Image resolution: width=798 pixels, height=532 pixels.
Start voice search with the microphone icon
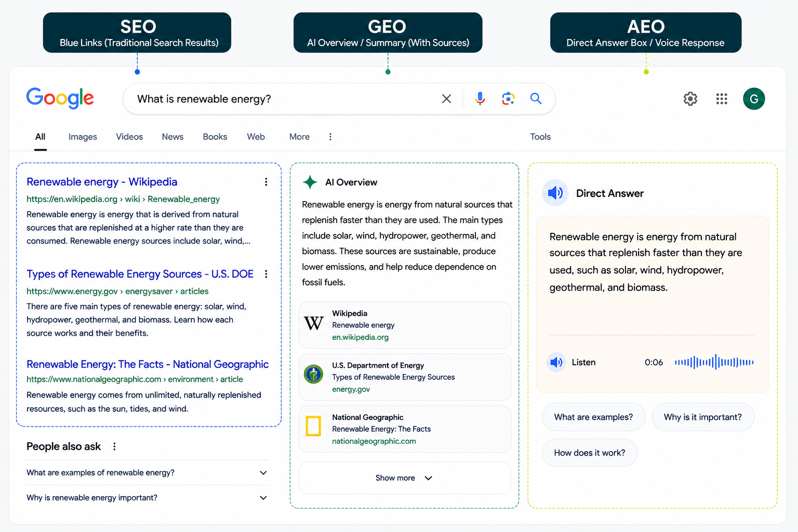tap(480, 98)
